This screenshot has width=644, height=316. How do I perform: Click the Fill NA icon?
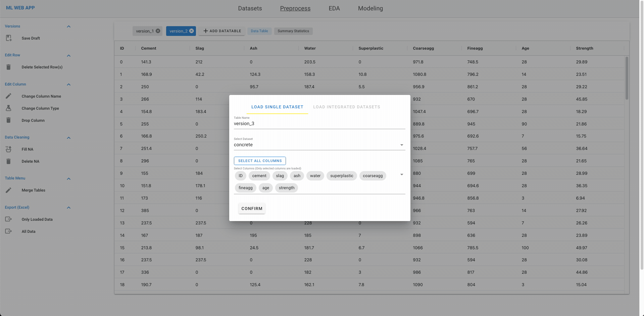click(8, 149)
